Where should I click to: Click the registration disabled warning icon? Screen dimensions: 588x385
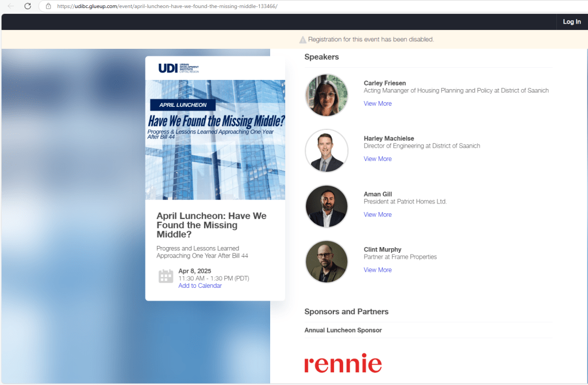(302, 40)
